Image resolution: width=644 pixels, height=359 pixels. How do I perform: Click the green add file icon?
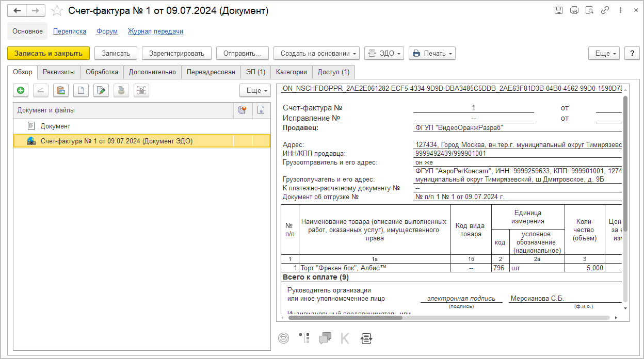21,91
